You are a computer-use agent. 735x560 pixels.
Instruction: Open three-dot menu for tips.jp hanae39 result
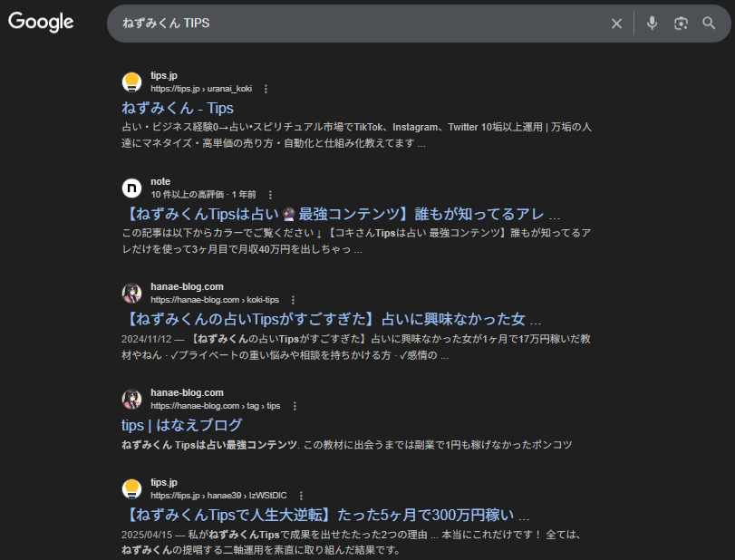(x=300, y=496)
